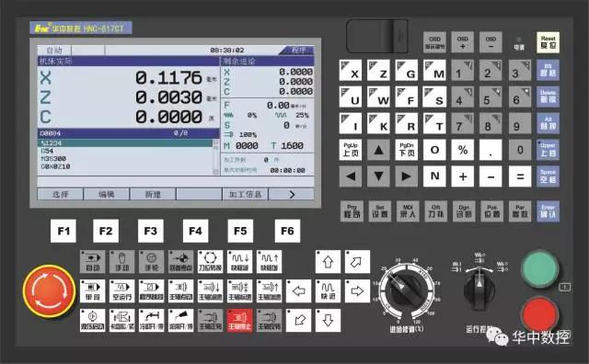The height and width of the screenshot is (364, 589).
Task: Click the 液压启动 hydraulic start key
Action: coord(92,321)
